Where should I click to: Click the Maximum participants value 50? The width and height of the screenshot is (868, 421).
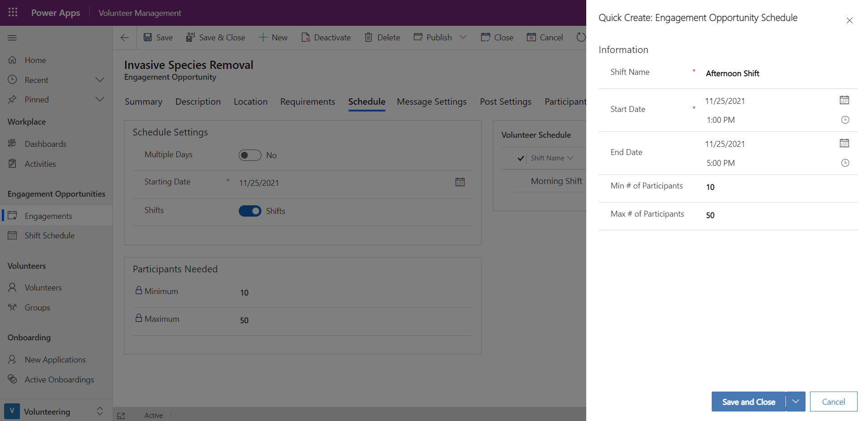pos(244,320)
